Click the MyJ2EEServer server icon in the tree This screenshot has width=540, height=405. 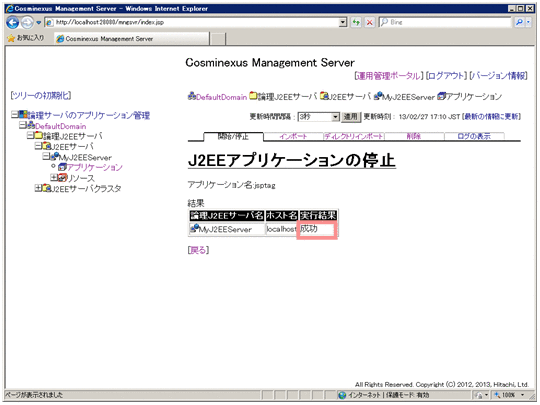coord(54,157)
